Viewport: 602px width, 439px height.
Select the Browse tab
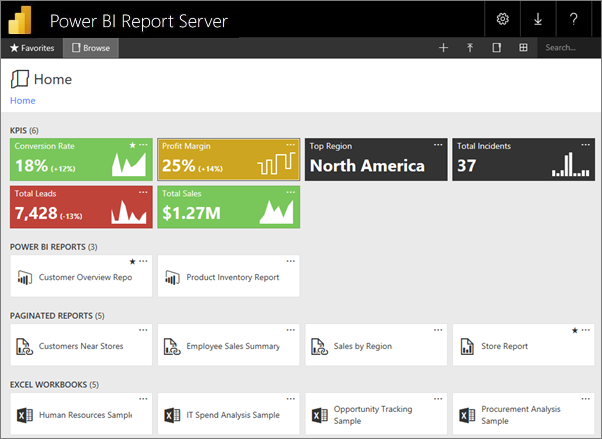tap(91, 47)
